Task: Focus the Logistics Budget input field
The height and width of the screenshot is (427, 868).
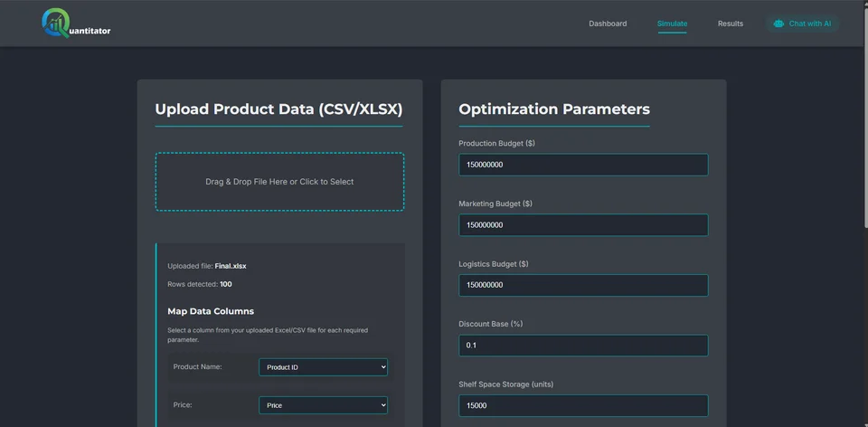Action: click(x=583, y=285)
